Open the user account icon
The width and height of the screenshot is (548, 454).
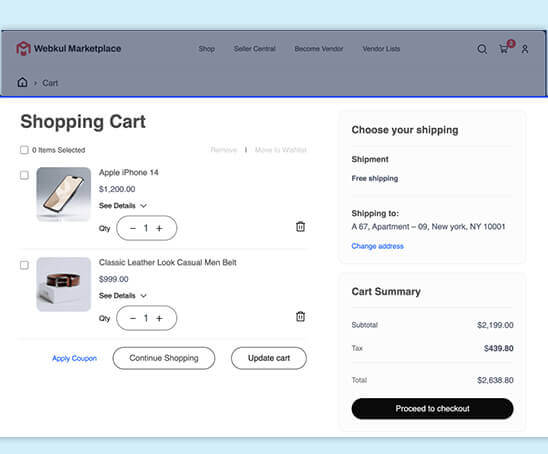coord(525,49)
